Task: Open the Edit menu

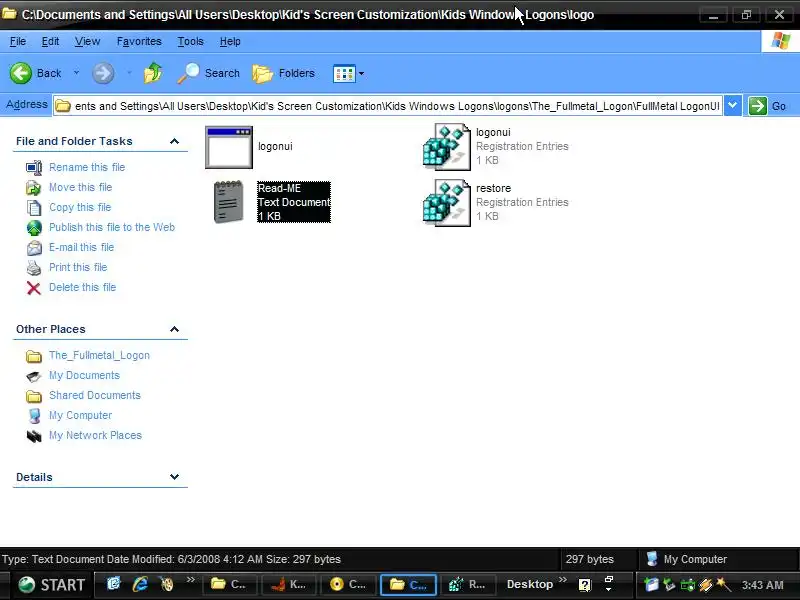Action: tap(50, 41)
